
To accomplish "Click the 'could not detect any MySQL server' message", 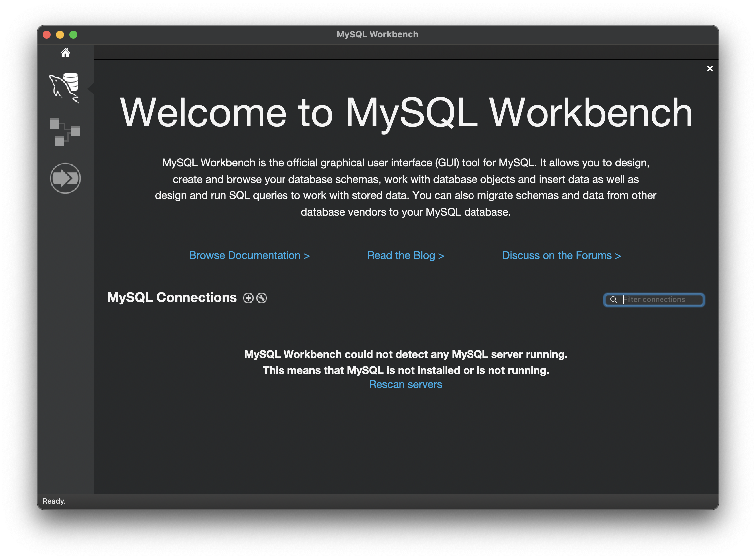I will (406, 355).
